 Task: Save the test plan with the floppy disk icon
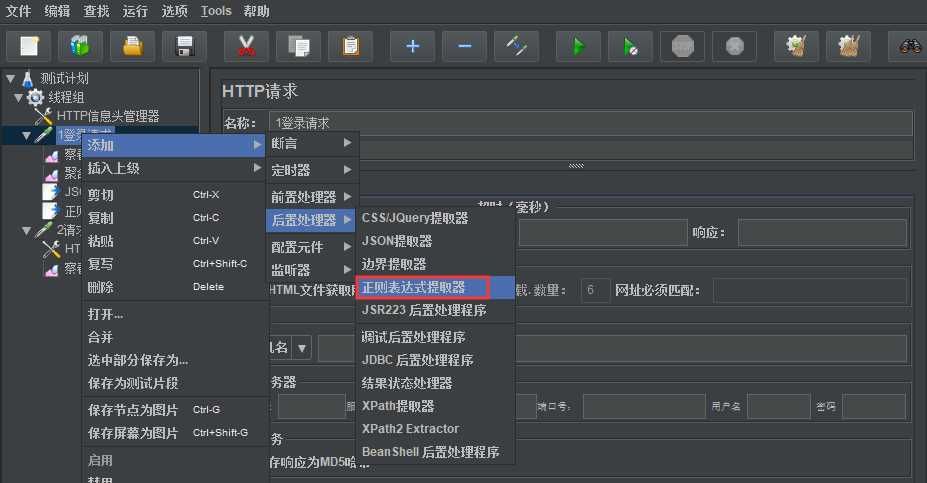[x=184, y=46]
